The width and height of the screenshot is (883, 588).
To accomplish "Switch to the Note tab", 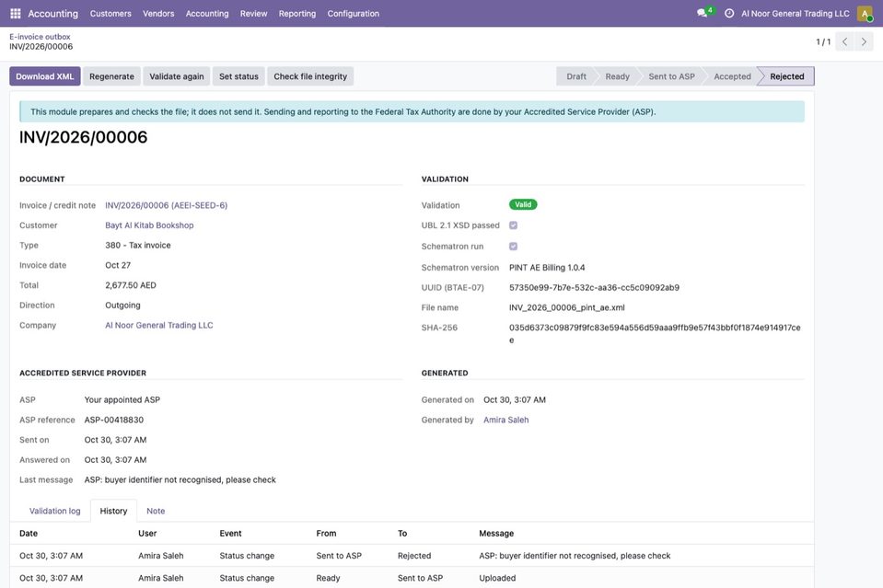I will (x=156, y=511).
